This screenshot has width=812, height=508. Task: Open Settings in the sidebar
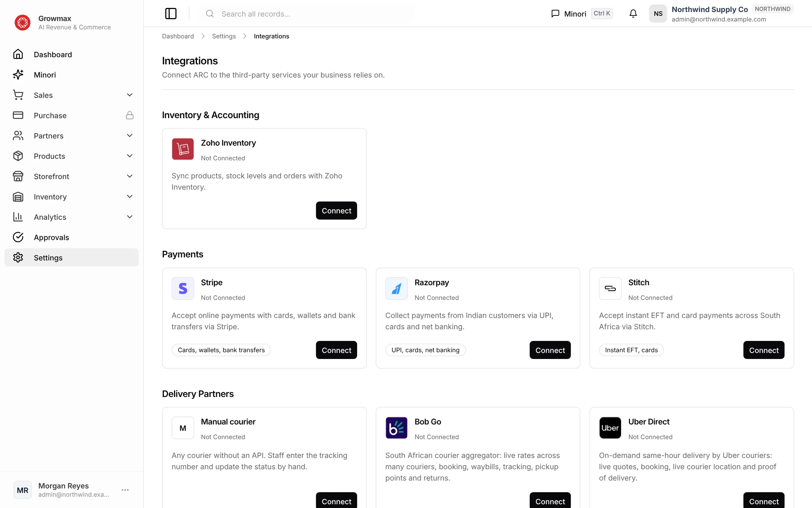click(71, 257)
